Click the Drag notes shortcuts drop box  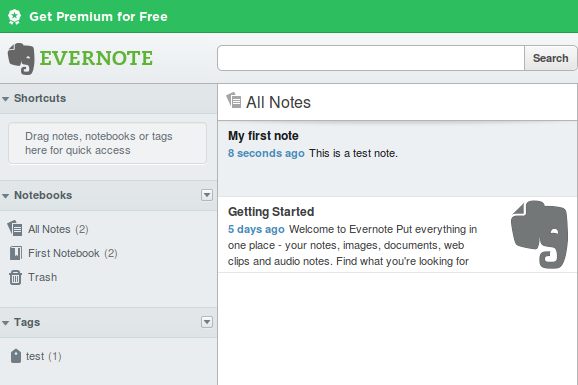click(107, 143)
